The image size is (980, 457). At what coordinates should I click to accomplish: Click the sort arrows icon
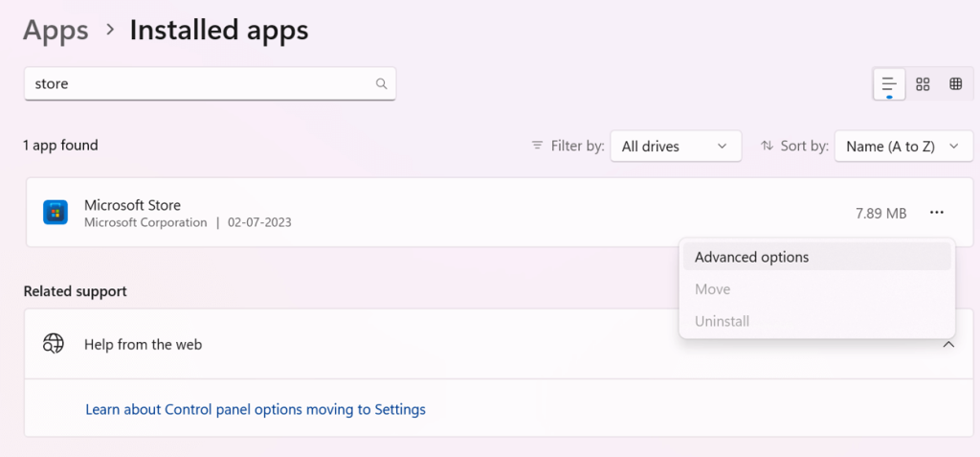coord(767,146)
